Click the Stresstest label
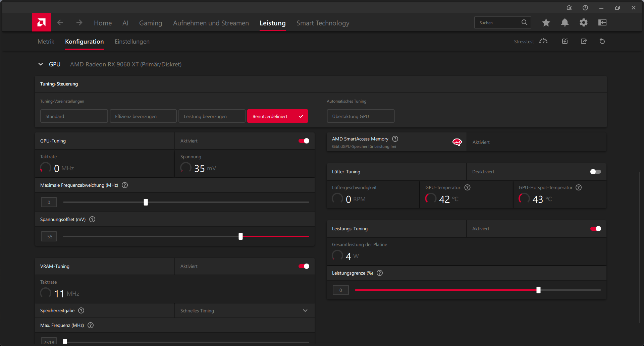Screen dimensions: 644x346 pos(524,42)
